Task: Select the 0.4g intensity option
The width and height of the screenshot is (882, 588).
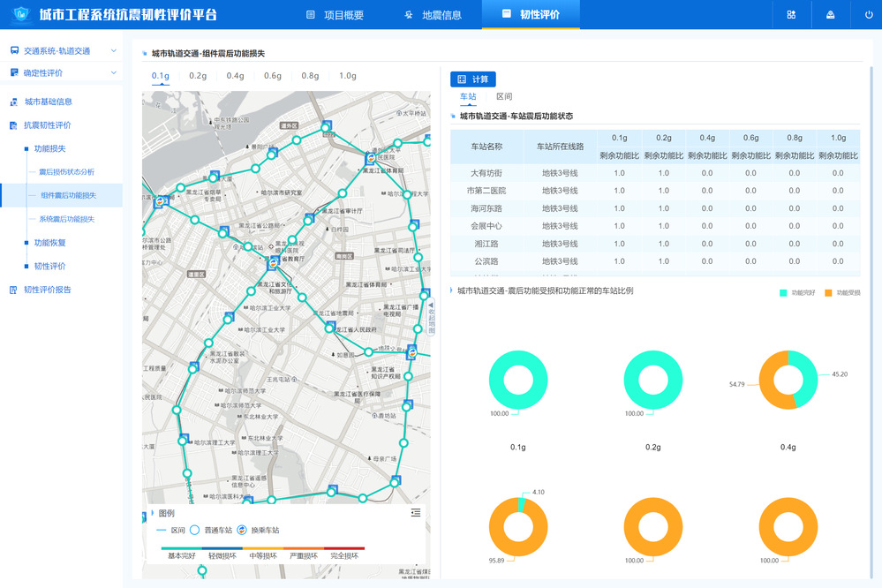Action: click(x=235, y=76)
